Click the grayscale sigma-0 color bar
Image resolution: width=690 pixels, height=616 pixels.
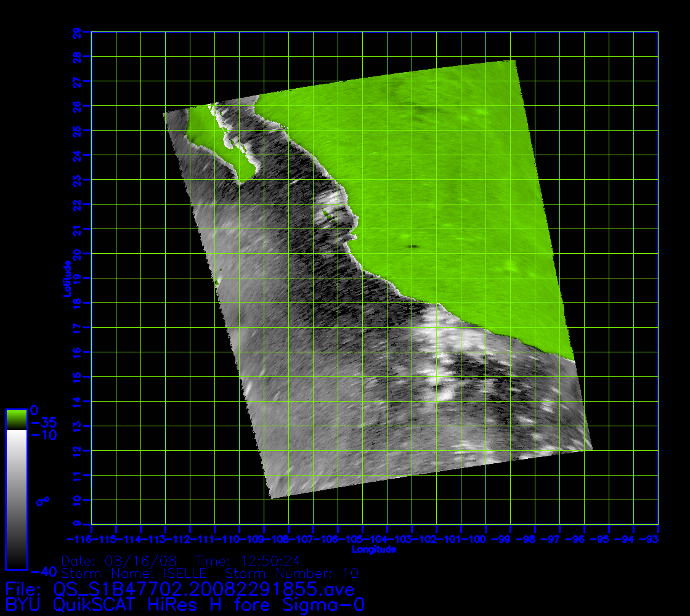pyautogui.click(x=16, y=498)
